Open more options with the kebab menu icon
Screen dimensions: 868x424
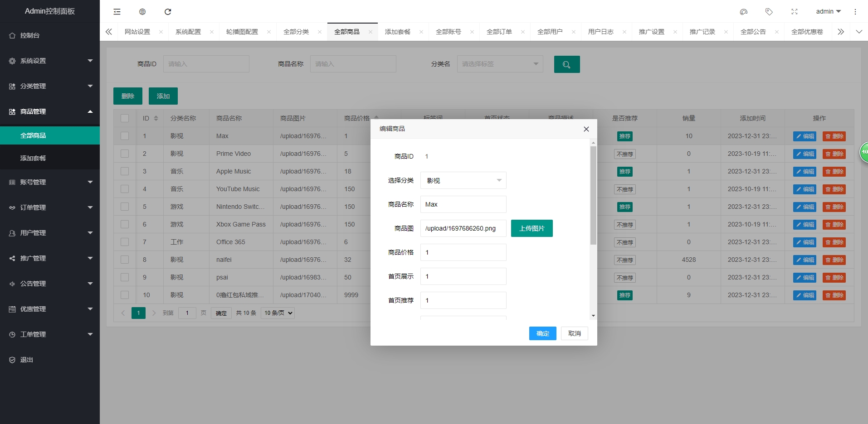pyautogui.click(x=855, y=11)
